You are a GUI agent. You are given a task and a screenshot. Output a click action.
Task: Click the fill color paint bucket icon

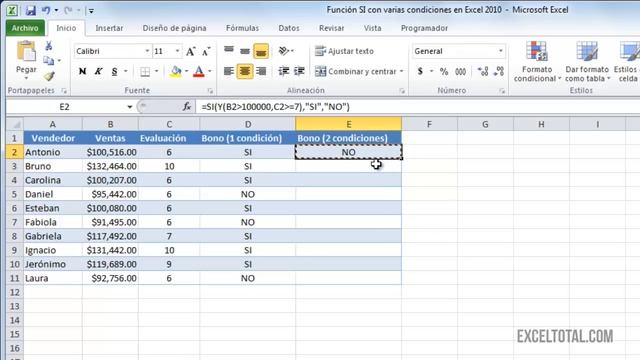[176, 71]
